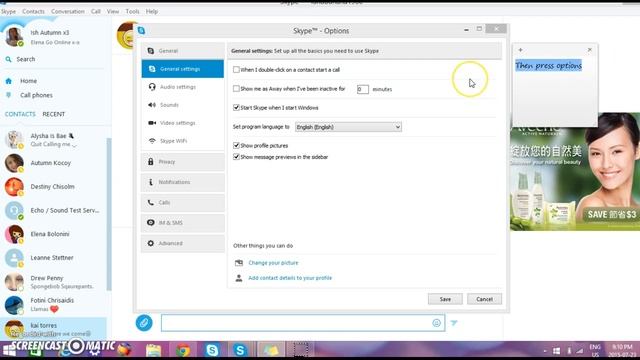Open the program language dropdown

coord(348,127)
